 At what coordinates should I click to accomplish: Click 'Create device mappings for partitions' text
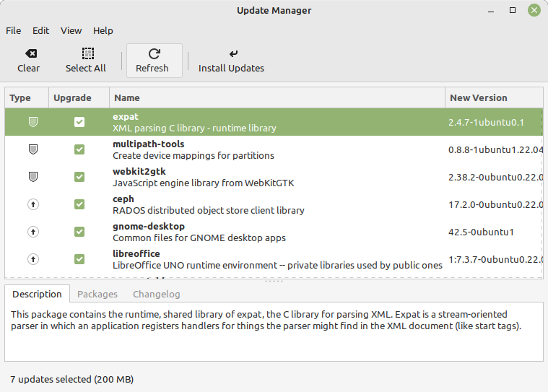pyautogui.click(x=193, y=155)
